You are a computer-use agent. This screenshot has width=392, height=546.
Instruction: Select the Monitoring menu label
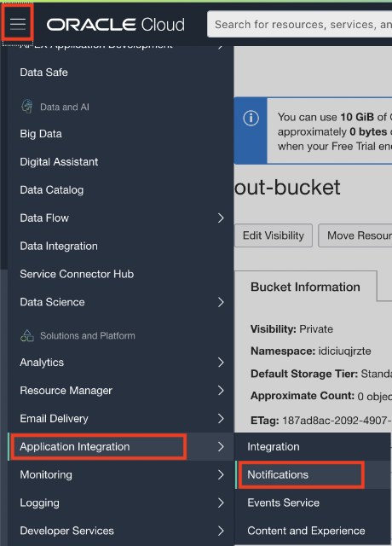tap(46, 475)
